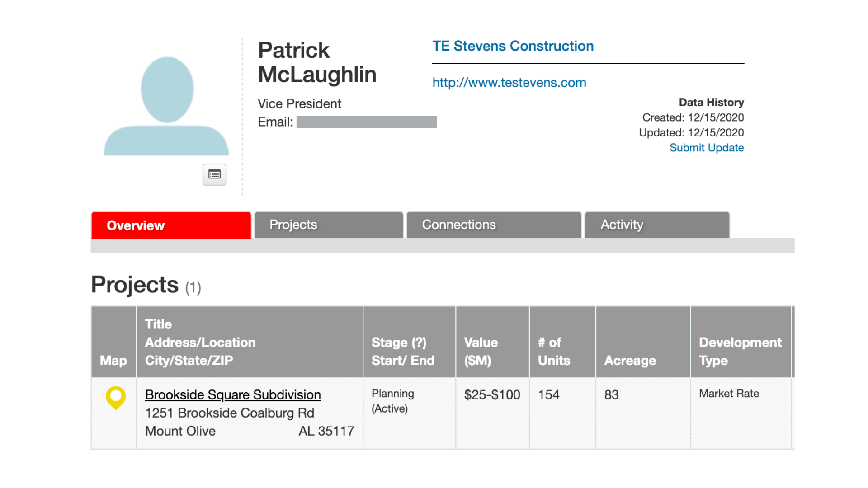Click the profile avatar placeholder image
This screenshot has height=488, width=868.
pyautogui.click(x=166, y=106)
